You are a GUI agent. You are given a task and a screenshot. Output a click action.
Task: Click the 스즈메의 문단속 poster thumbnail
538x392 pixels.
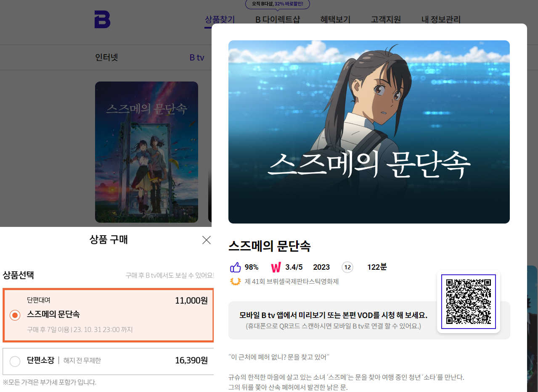(146, 152)
